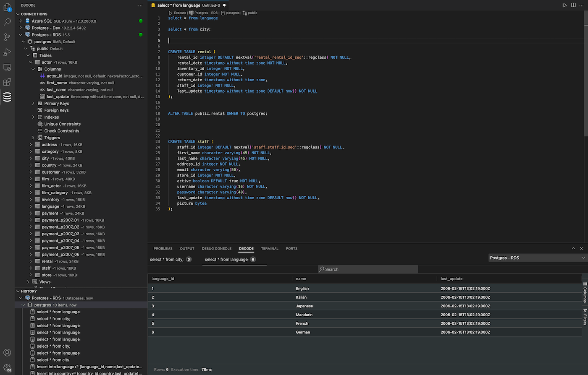This screenshot has width=588, height=375.
Task: Open the Explorer icon in activity bar
Action: tap(7, 7)
